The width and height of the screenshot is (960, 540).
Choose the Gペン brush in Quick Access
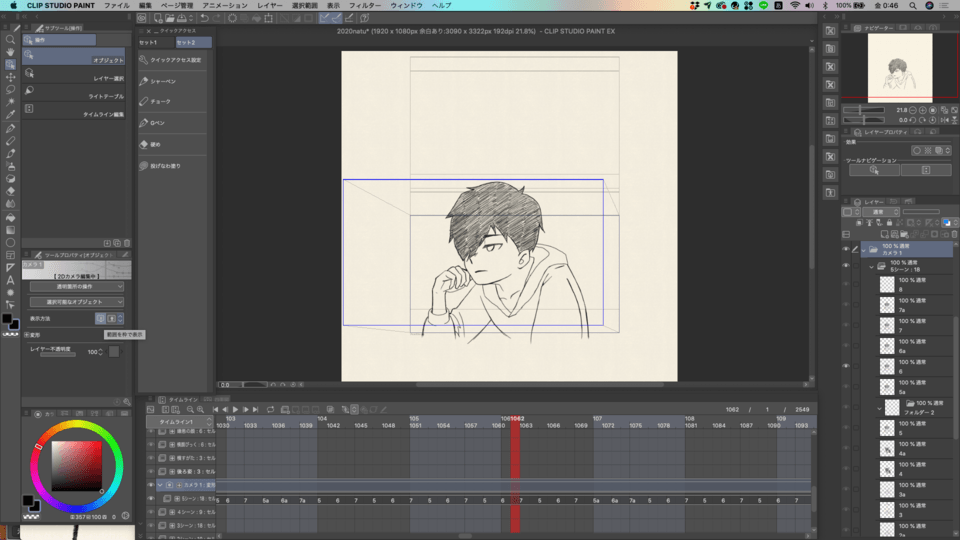pos(157,123)
